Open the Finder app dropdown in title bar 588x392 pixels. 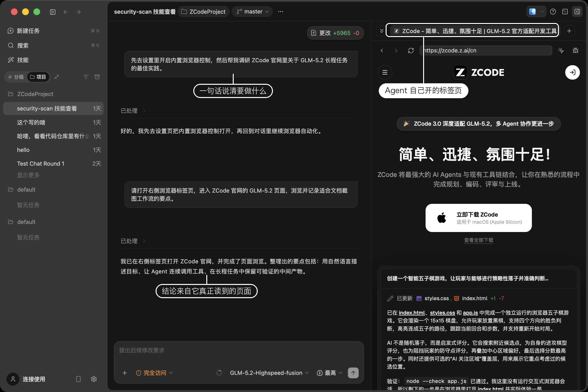536,12
